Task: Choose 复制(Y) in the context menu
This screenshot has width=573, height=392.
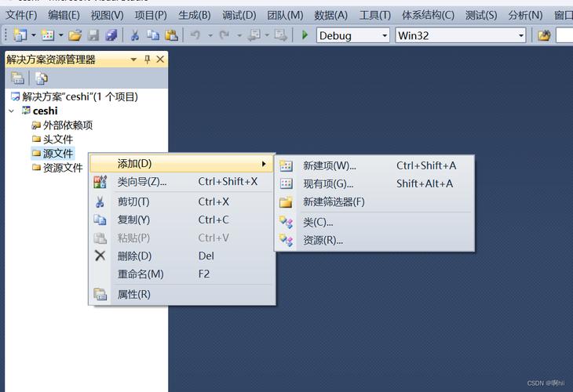Action: coord(181,220)
